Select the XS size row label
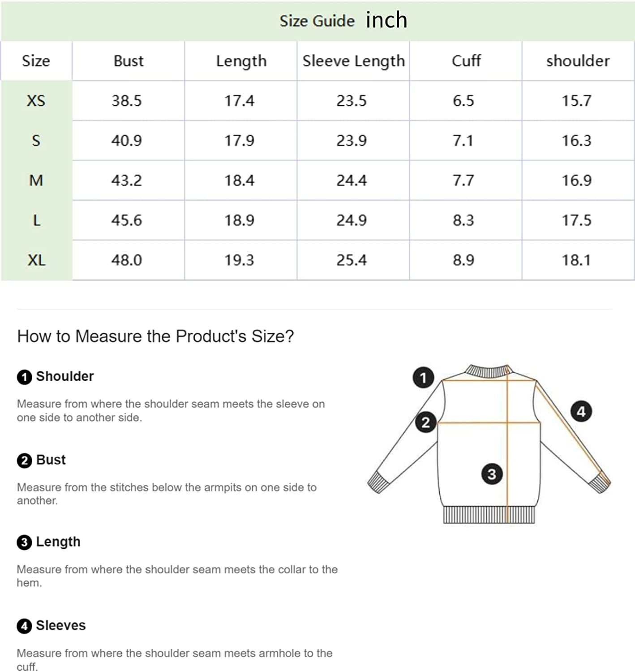Screen dimensions: 635x672 point(36,101)
